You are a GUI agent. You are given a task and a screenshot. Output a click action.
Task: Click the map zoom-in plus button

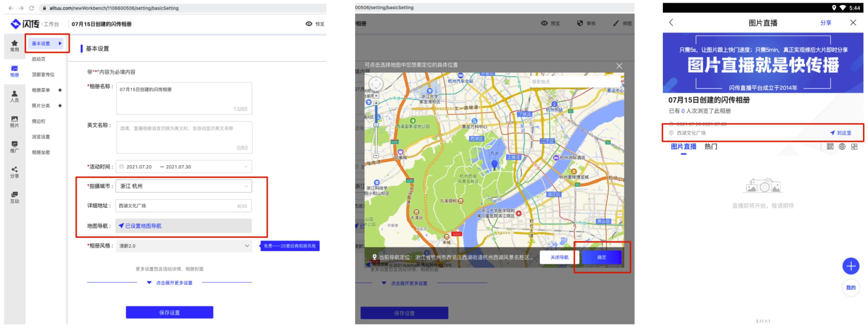click(x=376, y=103)
